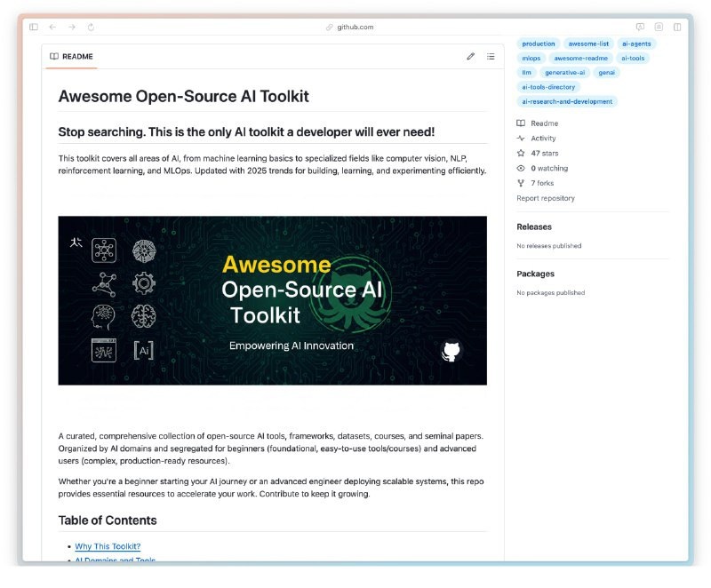Click the No releases published text
711x588 pixels.
[549, 245]
